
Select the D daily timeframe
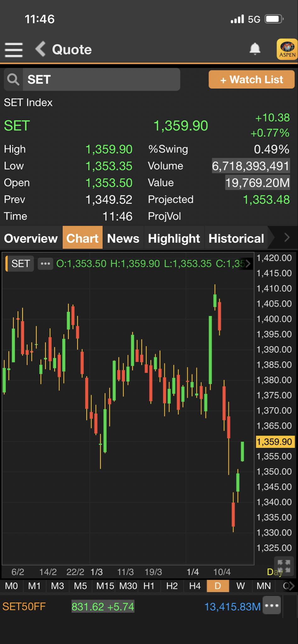[218, 586]
